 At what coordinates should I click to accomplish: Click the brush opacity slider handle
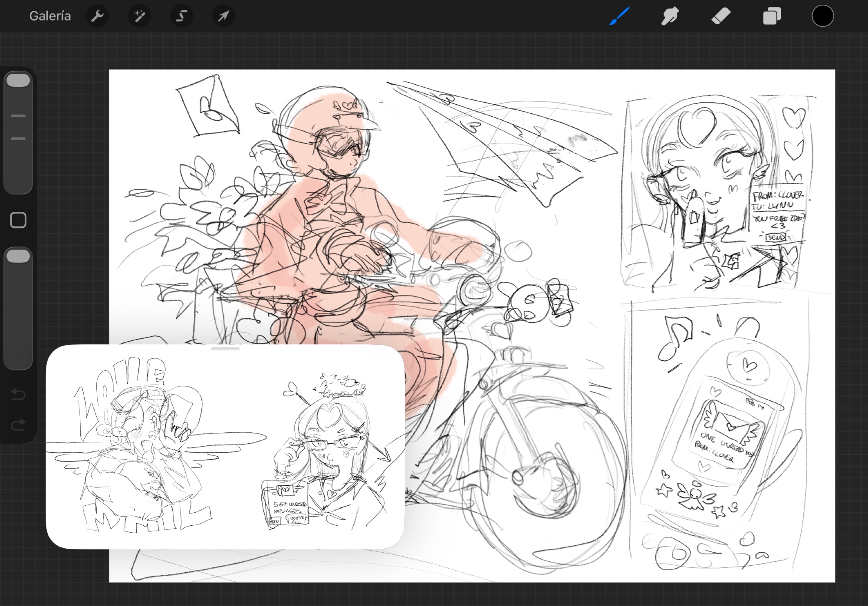pos(18,256)
